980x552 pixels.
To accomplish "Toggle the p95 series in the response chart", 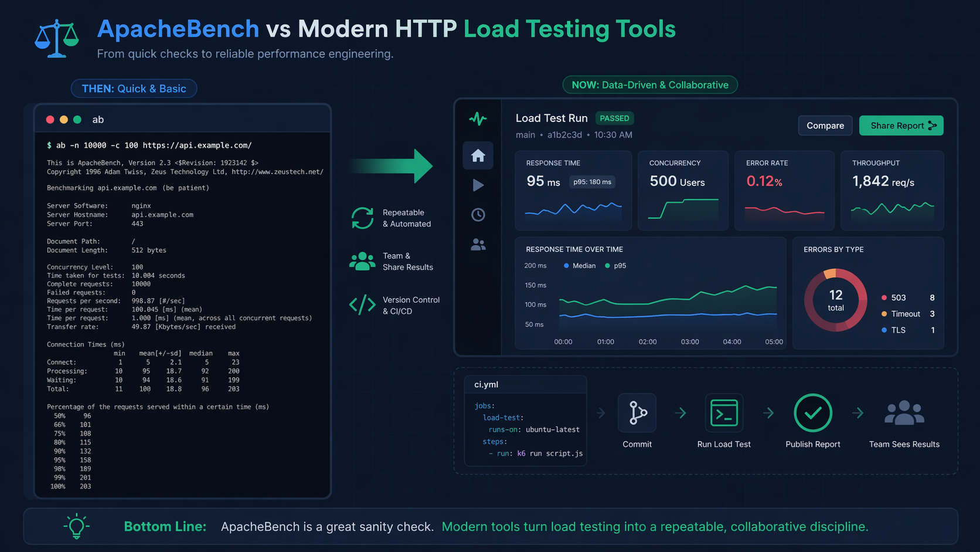I will coord(615,266).
